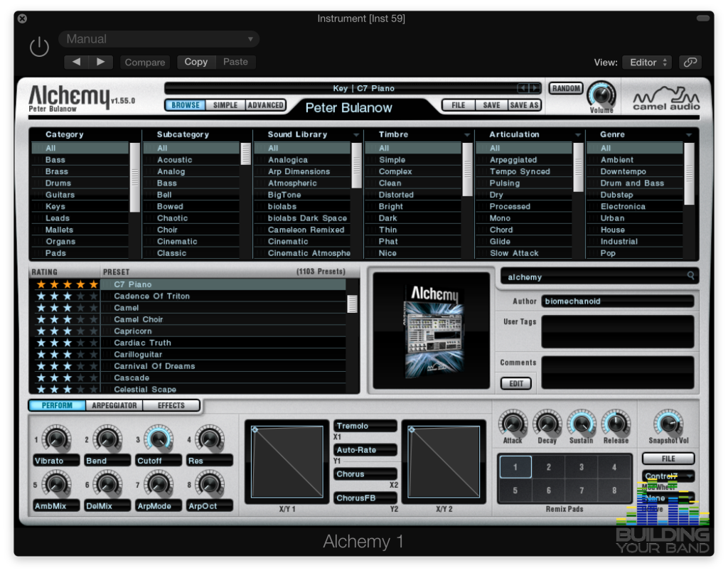Click the Snapshot Vol knob

pyautogui.click(x=668, y=423)
